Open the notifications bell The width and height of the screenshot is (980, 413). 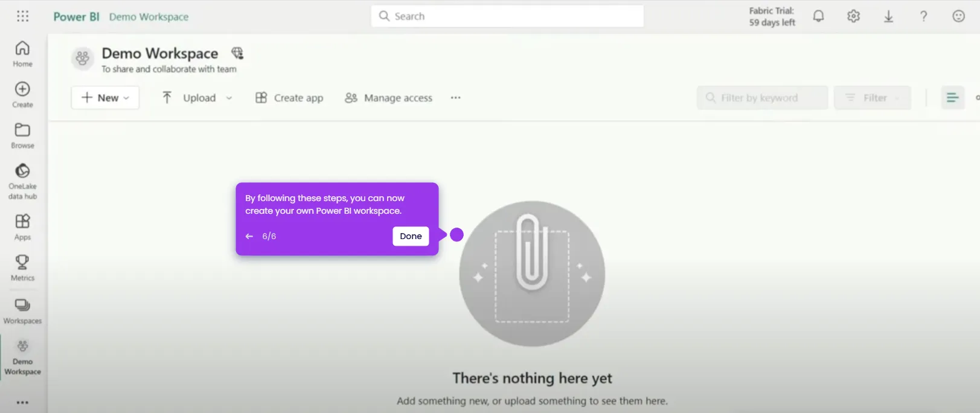[818, 16]
